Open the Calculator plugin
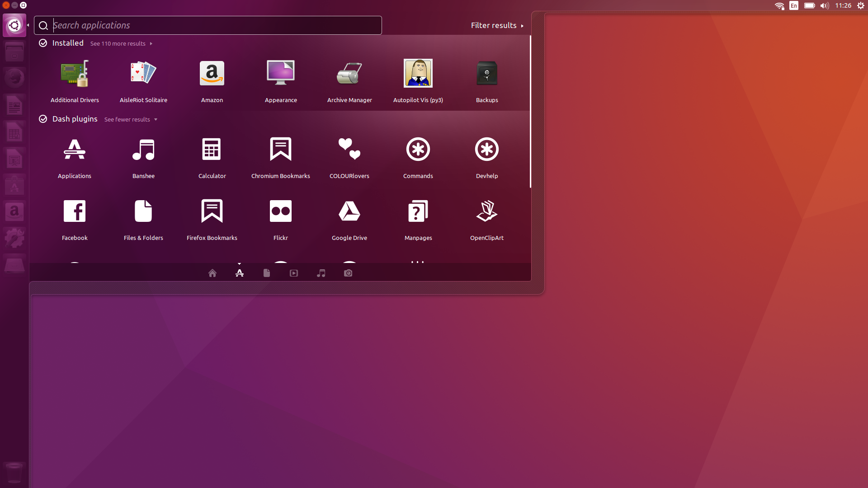The height and width of the screenshot is (488, 868). tap(212, 157)
